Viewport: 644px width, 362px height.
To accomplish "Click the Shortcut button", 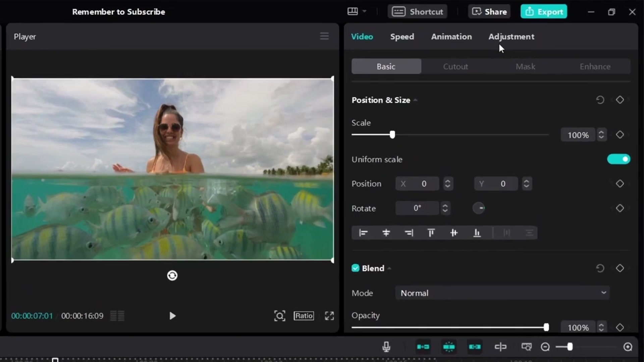I will tap(418, 12).
